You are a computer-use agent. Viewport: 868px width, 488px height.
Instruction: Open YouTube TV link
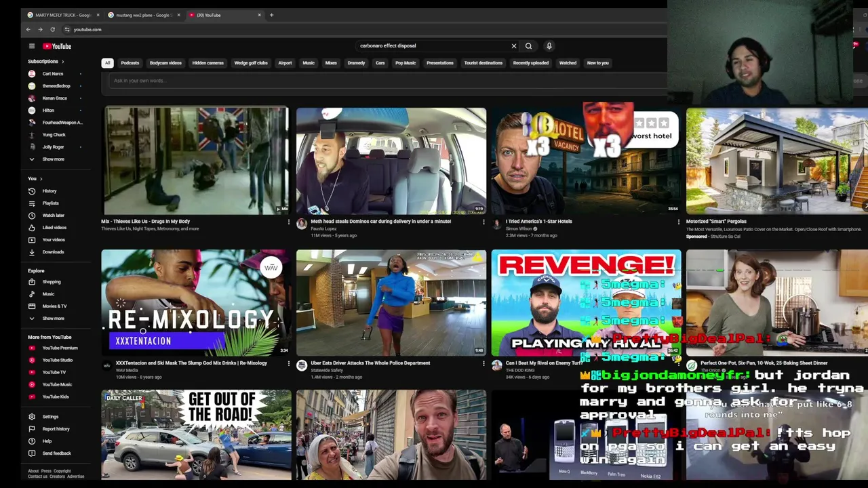coord(54,372)
